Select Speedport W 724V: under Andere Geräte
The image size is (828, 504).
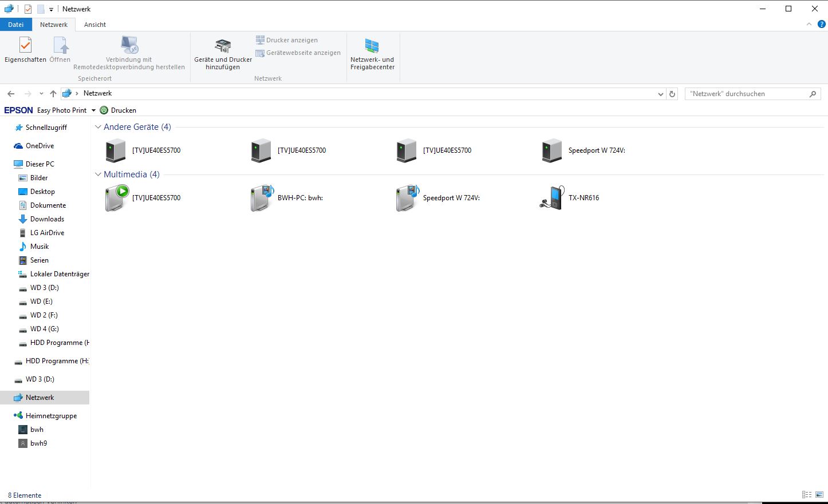(x=552, y=150)
